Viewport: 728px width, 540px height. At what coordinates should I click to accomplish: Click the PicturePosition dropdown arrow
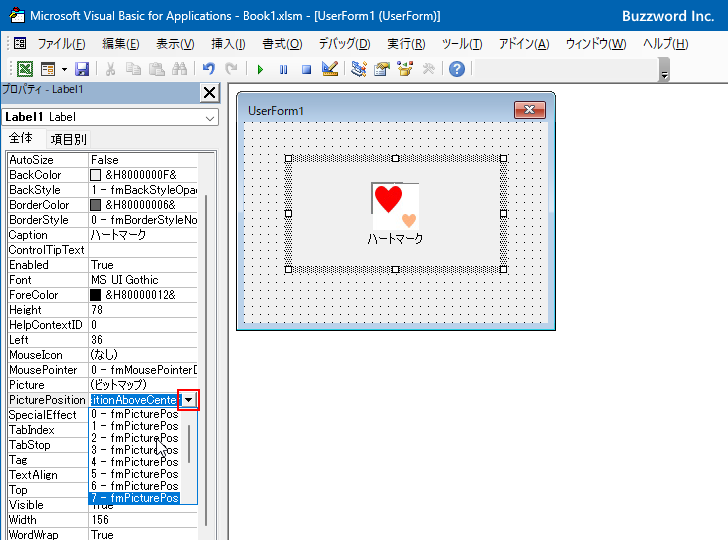tap(188, 400)
